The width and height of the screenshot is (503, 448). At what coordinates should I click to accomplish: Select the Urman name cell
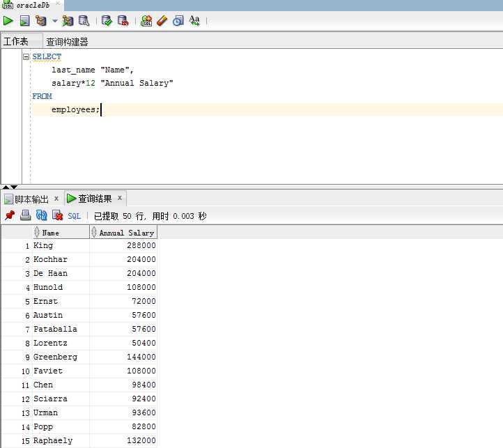pos(61,412)
